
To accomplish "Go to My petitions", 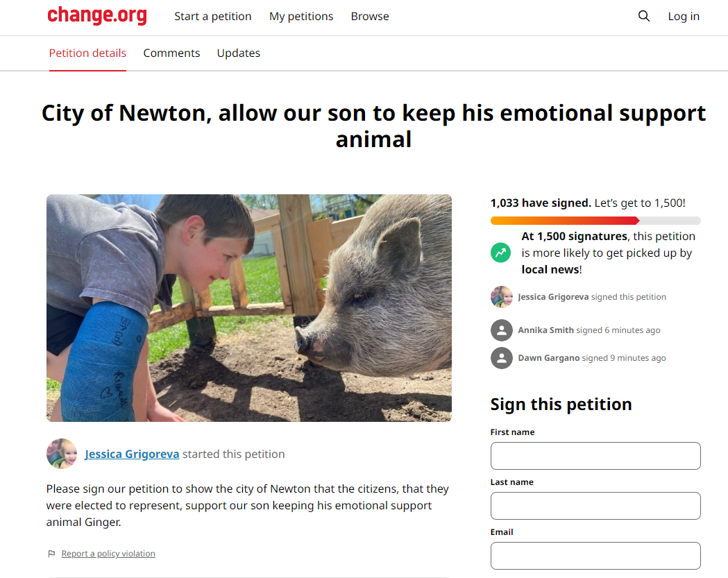I will pyautogui.click(x=301, y=16).
